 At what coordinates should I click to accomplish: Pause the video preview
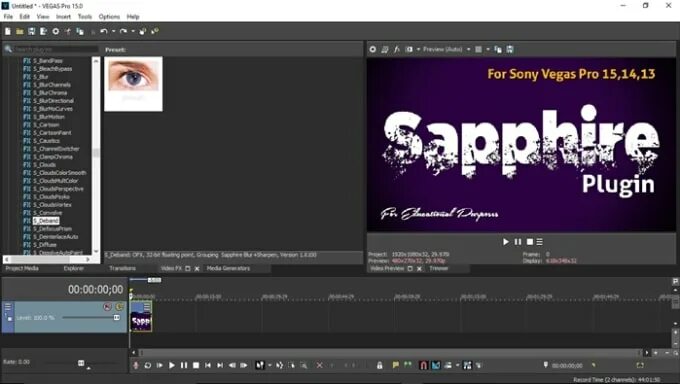click(x=518, y=242)
